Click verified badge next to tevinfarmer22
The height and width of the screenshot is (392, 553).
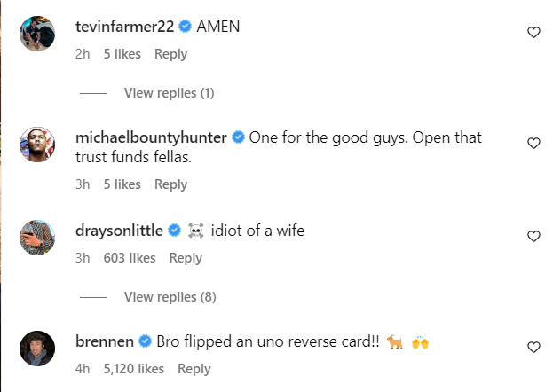coord(185,27)
